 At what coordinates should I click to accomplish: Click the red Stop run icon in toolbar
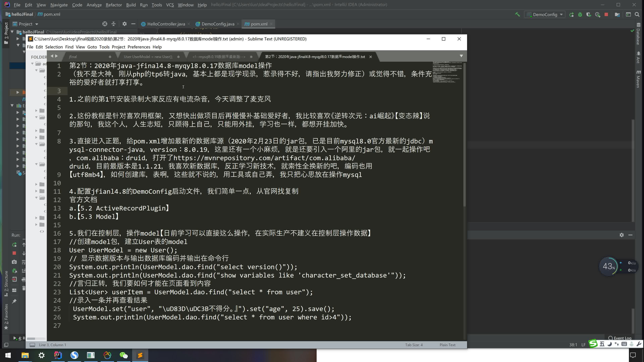coord(606,14)
